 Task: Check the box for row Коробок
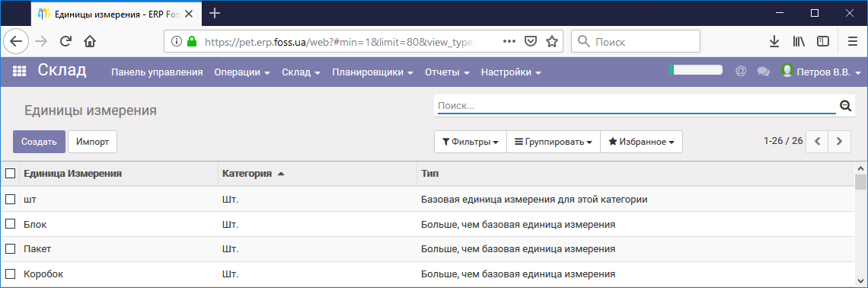tap(10, 274)
